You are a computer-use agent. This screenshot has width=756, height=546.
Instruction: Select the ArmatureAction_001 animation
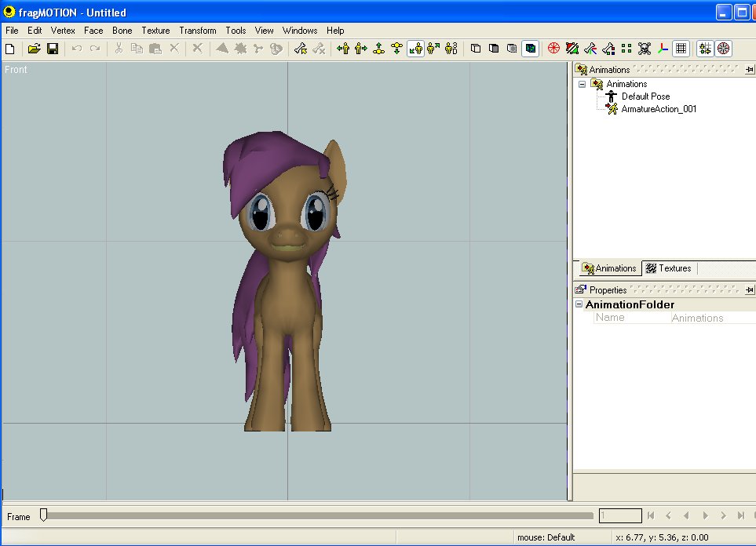click(659, 109)
